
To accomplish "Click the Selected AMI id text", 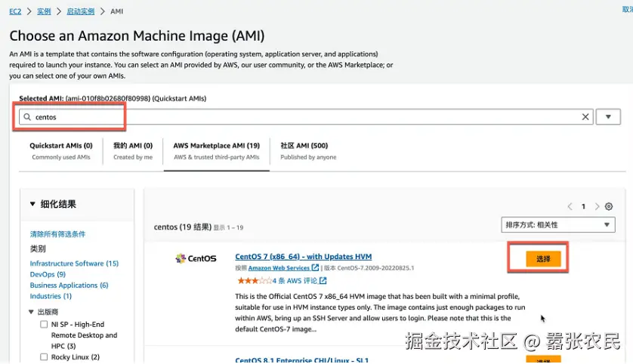I will (x=108, y=98).
